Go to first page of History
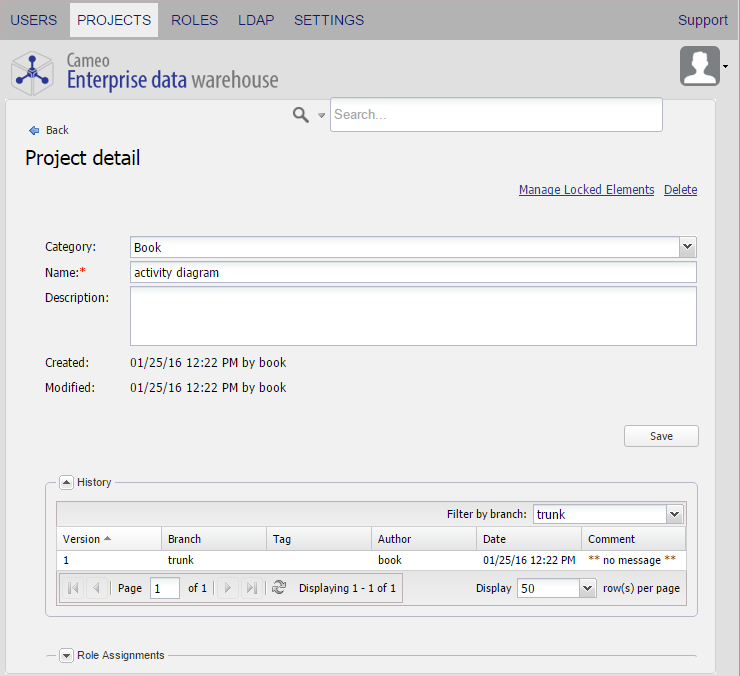This screenshot has width=740, height=676. click(x=73, y=588)
